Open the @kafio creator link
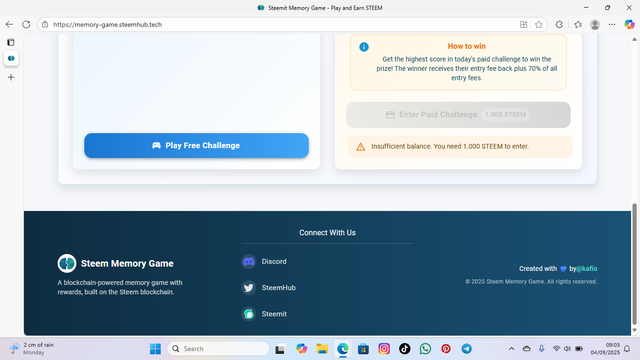The height and width of the screenshot is (360, 640). pyautogui.click(x=587, y=269)
